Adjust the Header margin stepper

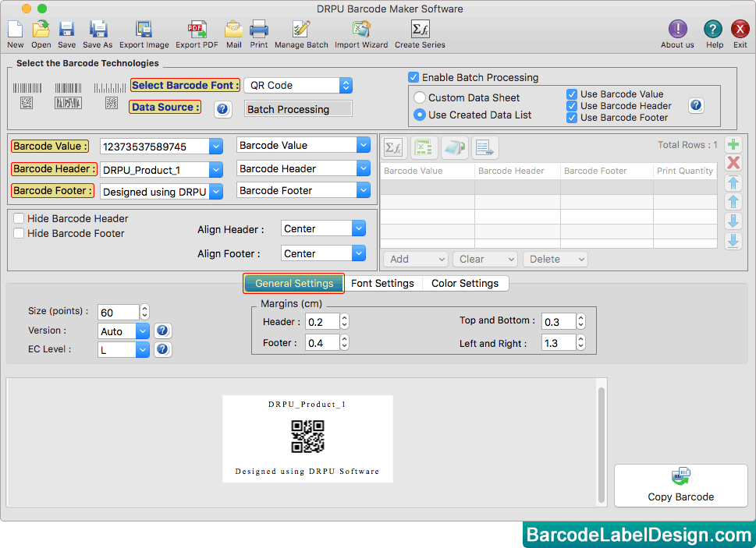(344, 322)
